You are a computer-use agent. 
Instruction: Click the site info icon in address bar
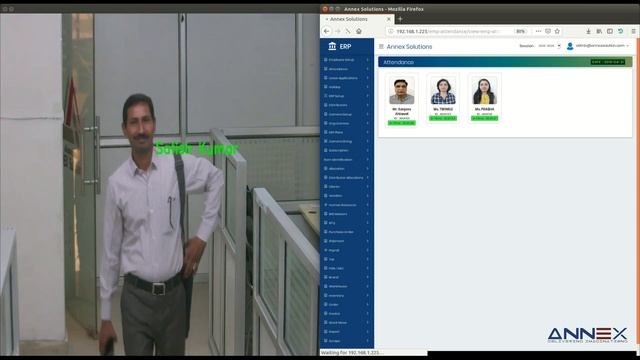click(x=391, y=31)
